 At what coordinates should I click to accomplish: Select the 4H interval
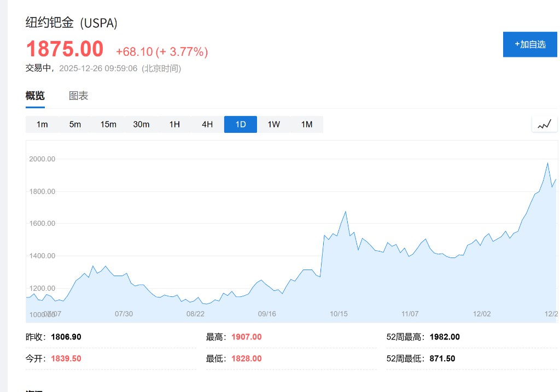coord(207,125)
